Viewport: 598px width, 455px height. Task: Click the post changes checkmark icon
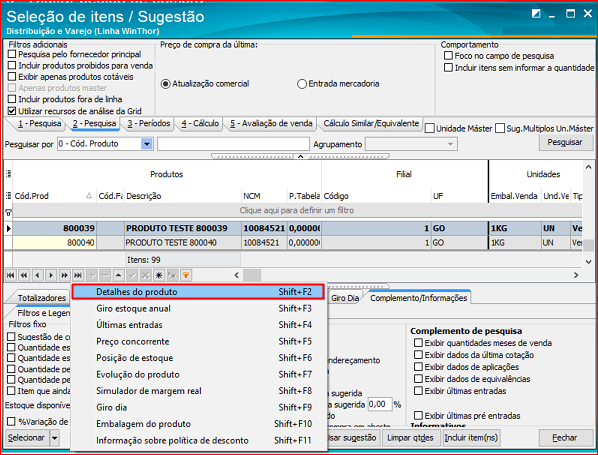point(132,275)
